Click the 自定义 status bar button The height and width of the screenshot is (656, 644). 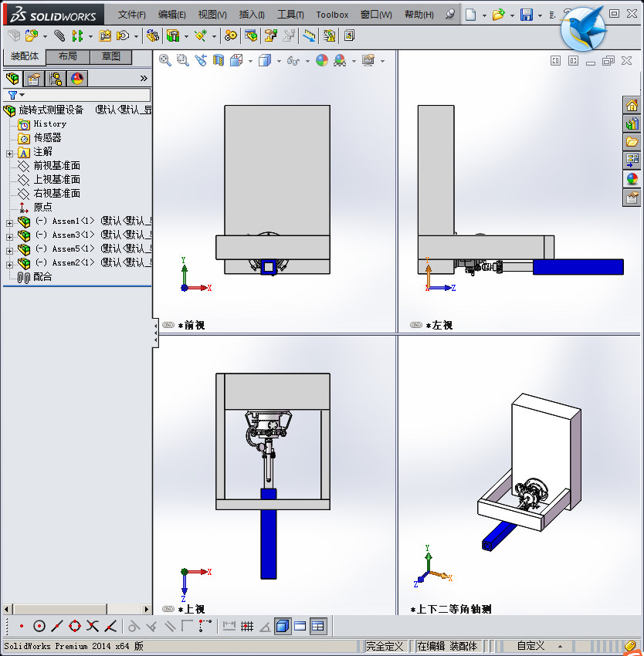[530, 646]
